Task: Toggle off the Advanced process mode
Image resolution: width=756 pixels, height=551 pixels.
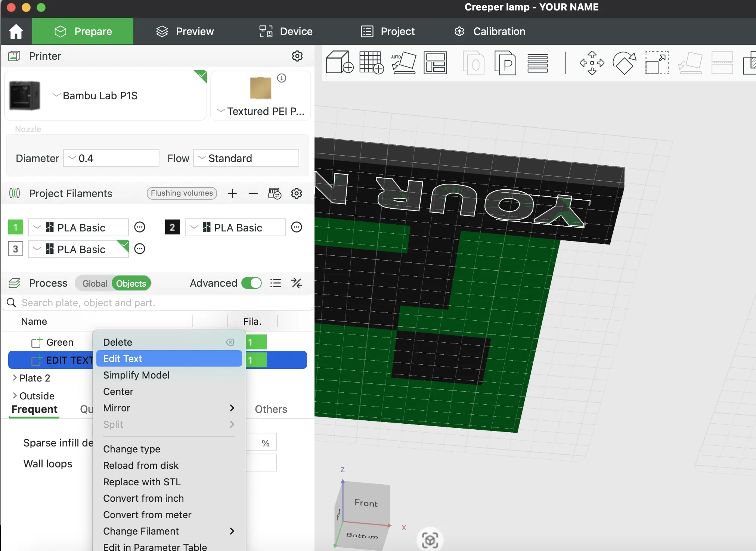Action: pos(251,283)
